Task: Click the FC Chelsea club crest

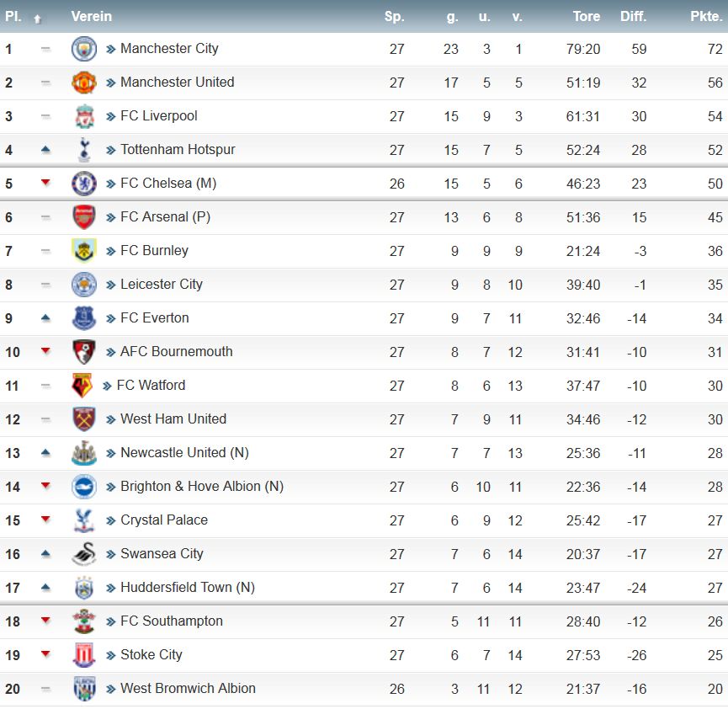Action: (x=84, y=184)
